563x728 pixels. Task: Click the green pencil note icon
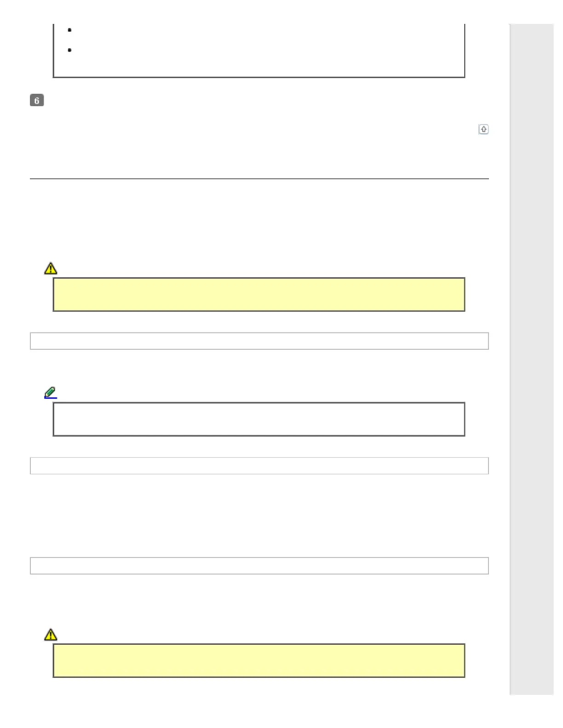click(51, 392)
